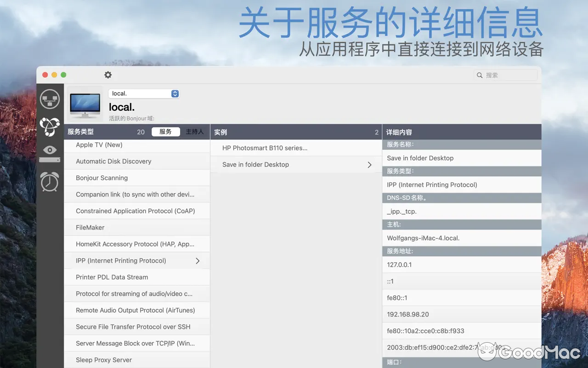This screenshot has width=588, height=368.
Task: Click inside the 搜索 search field
Action: 505,75
